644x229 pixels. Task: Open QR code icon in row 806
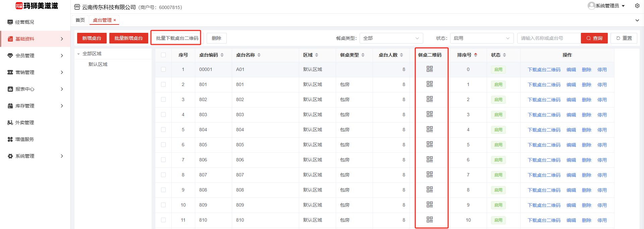[x=430, y=159]
